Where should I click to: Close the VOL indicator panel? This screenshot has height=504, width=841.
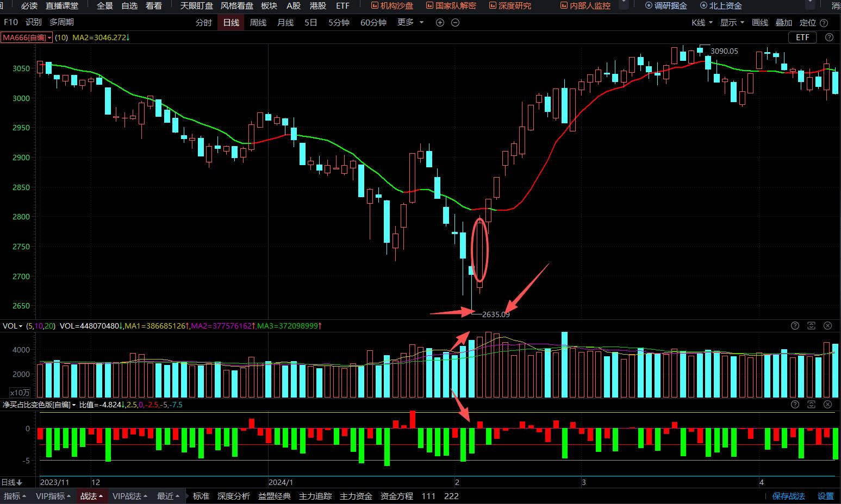pos(828,326)
